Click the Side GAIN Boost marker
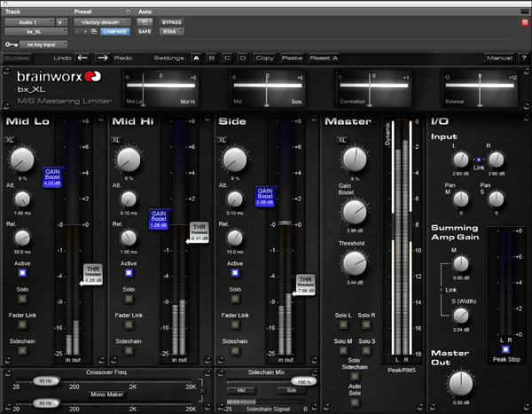 click(265, 196)
